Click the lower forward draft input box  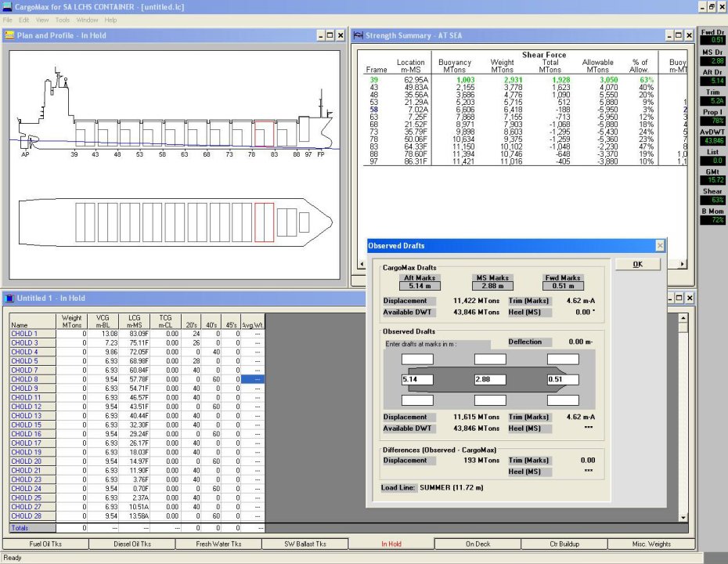pyautogui.click(x=563, y=400)
